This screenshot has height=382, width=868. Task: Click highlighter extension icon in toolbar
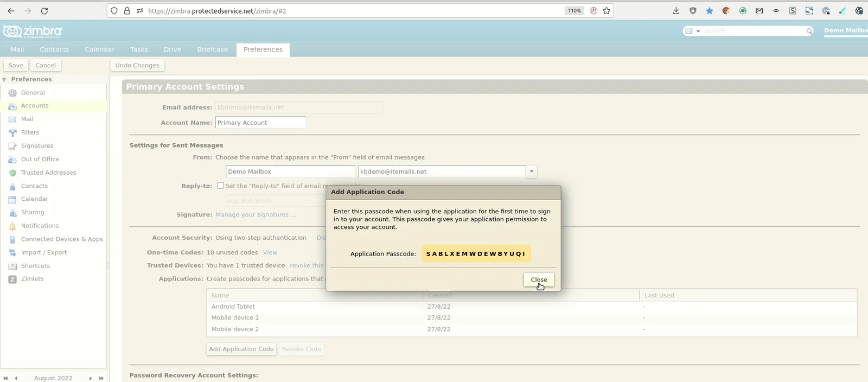tap(843, 11)
